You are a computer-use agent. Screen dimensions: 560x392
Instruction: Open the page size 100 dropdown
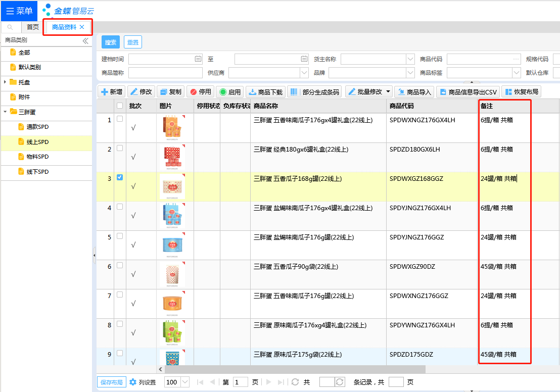click(x=184, y=382)
